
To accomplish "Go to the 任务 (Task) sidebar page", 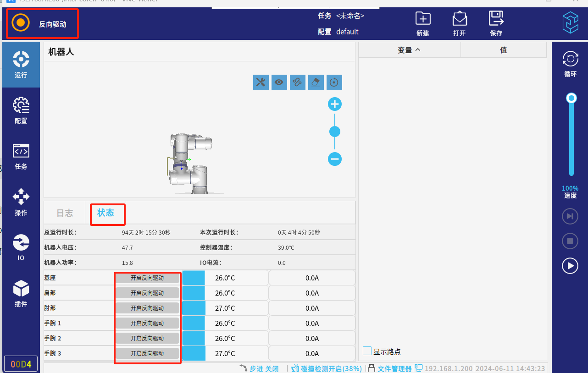I will point(21,156).
